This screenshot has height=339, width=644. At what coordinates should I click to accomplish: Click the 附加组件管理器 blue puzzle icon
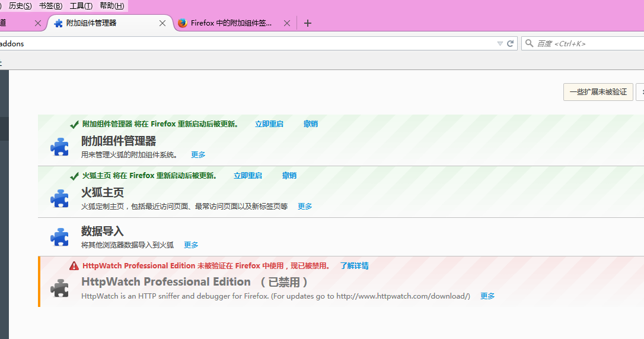click(59, 147)
